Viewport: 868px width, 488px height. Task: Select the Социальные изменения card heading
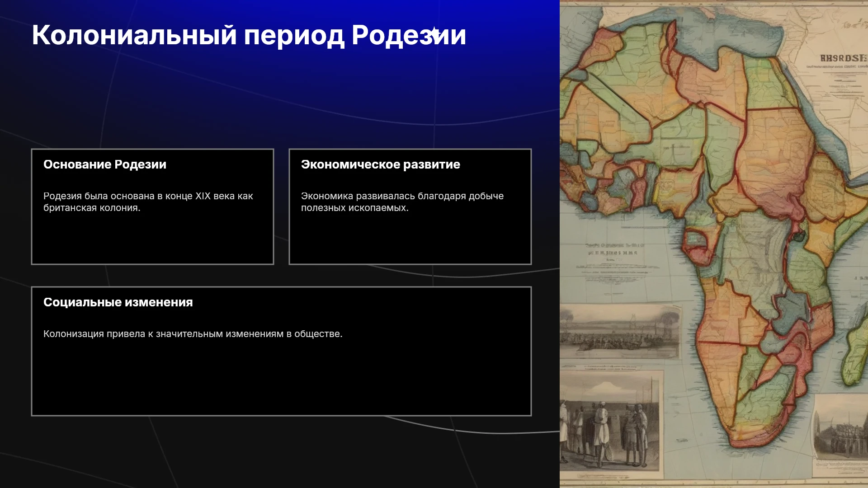point(118,302)
